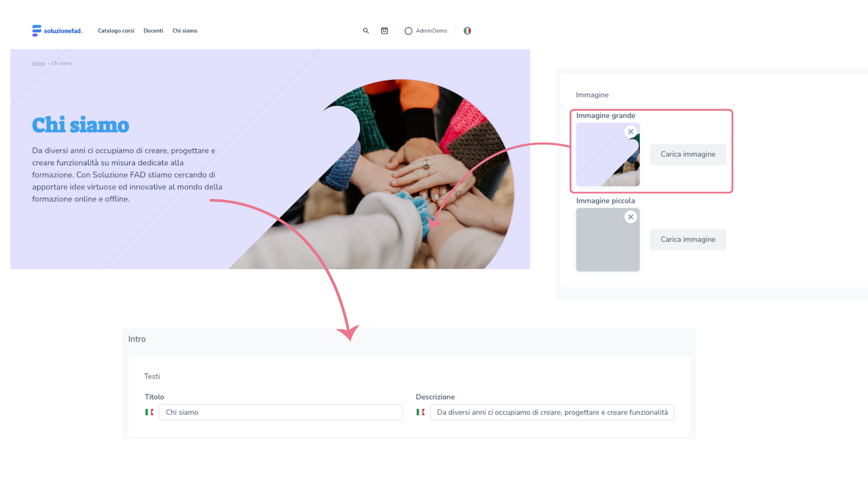The height and width of the screenshot is (488, 868).
Task: Upload image for Immagine piccola
Action: pos(688,239)
